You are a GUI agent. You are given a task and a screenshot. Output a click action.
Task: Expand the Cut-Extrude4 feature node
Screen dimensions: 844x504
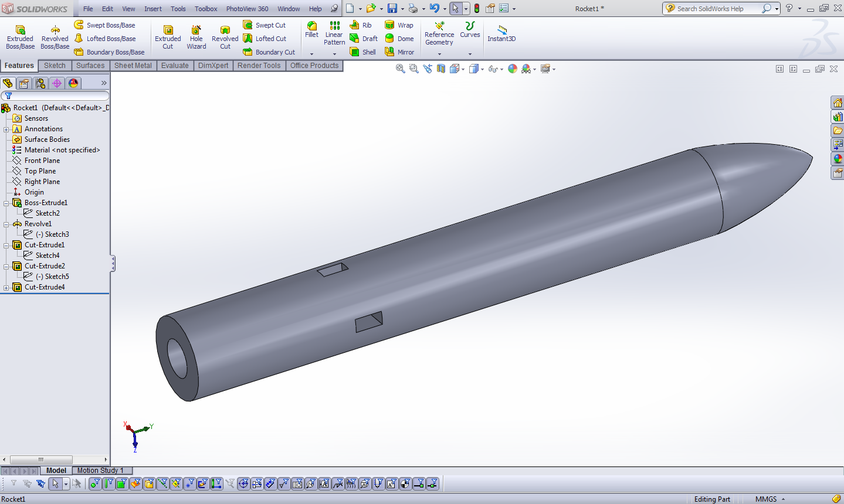(6, 288)
